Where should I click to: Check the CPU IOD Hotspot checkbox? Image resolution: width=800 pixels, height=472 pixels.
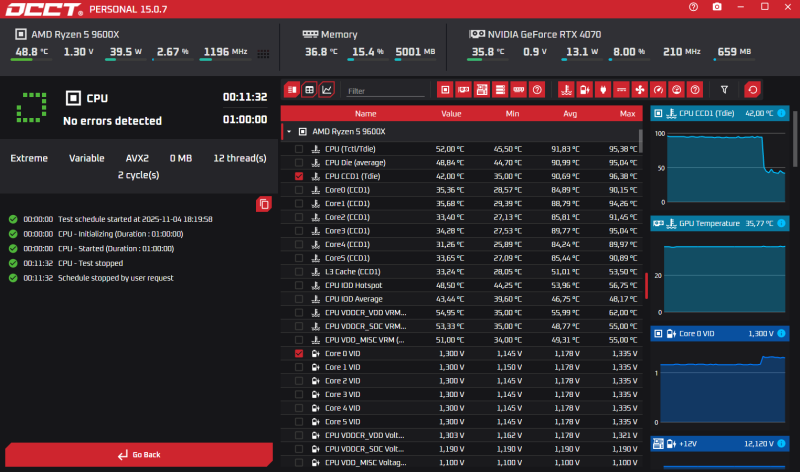tap(299, 285)
